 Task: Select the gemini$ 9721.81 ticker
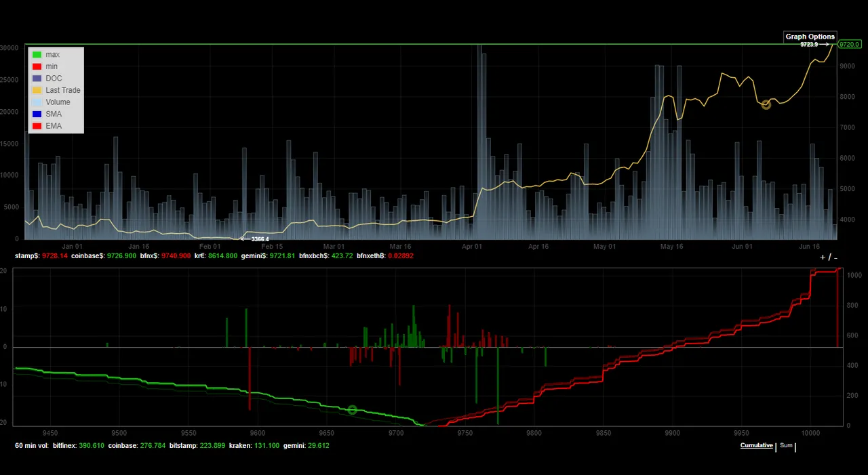tap(269, 256)
